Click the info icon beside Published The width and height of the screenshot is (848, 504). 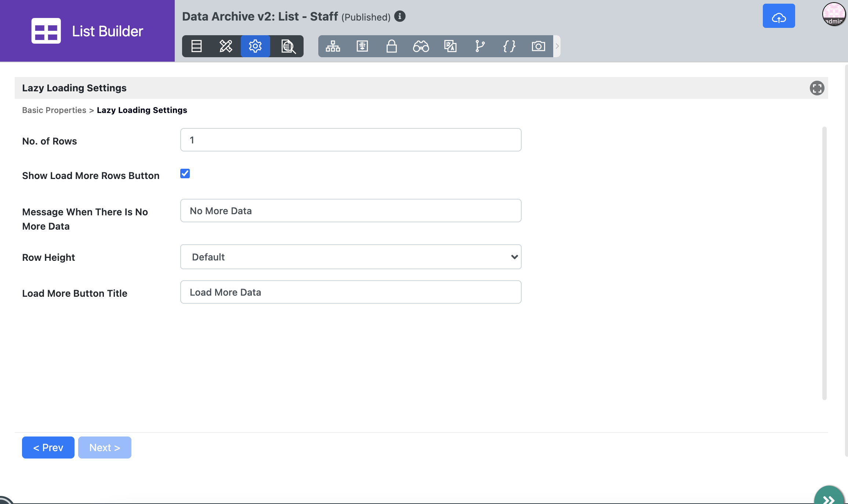(400, 17)
